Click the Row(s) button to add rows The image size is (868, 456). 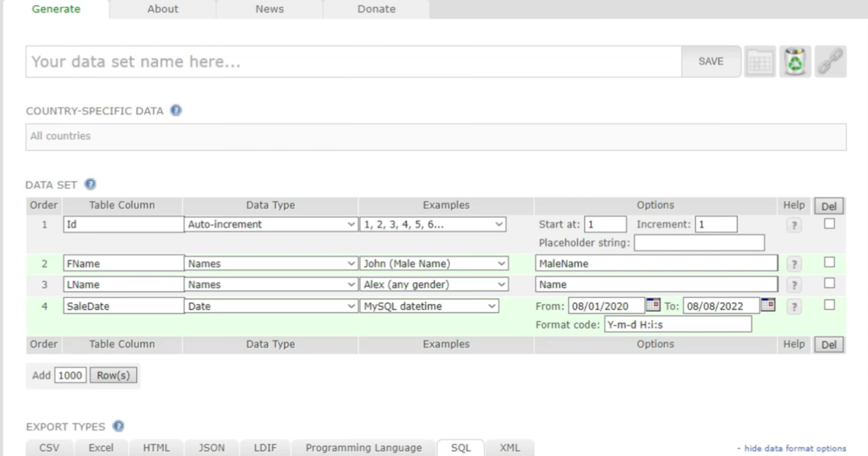click(x=113, y=375)
